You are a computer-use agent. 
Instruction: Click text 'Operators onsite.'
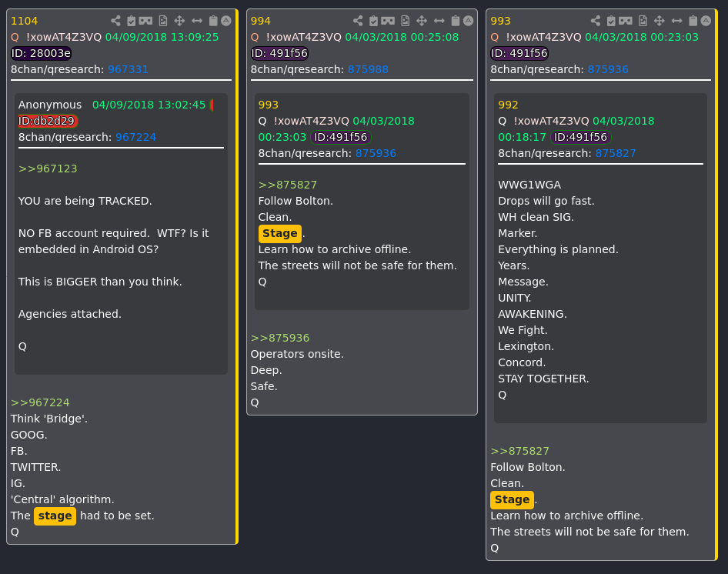297,355
